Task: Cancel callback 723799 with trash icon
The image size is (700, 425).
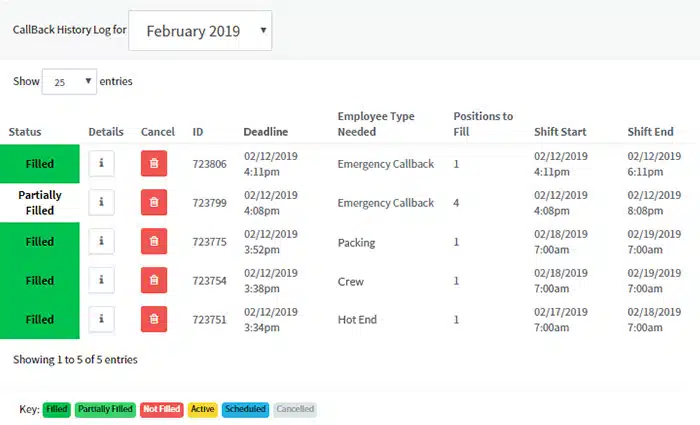Action: coord(154,202)
